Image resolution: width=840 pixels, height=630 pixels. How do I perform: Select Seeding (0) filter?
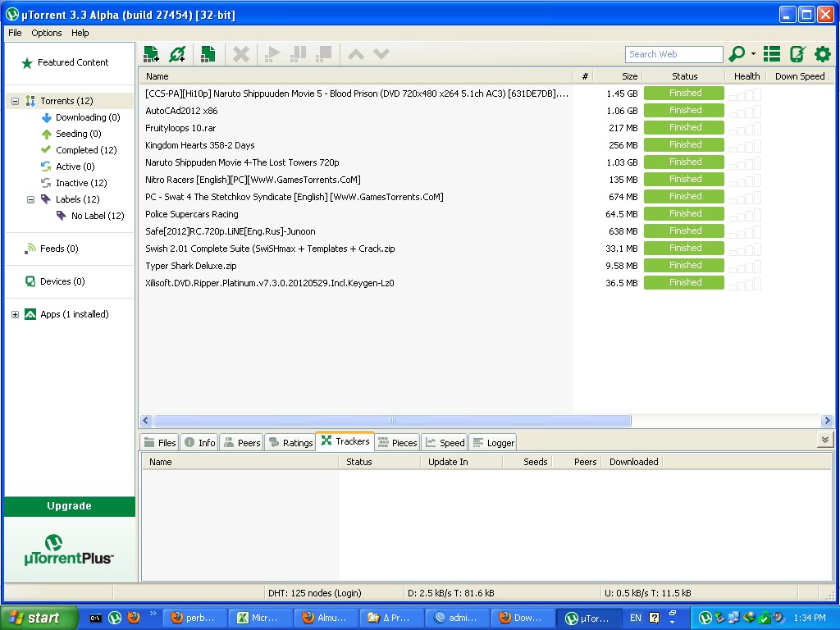click(78, 134)
